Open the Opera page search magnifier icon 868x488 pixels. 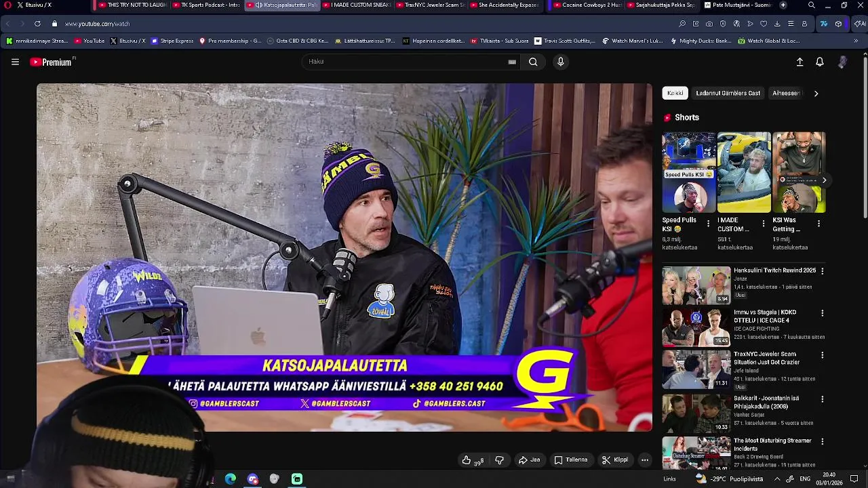tap(682, 24)
